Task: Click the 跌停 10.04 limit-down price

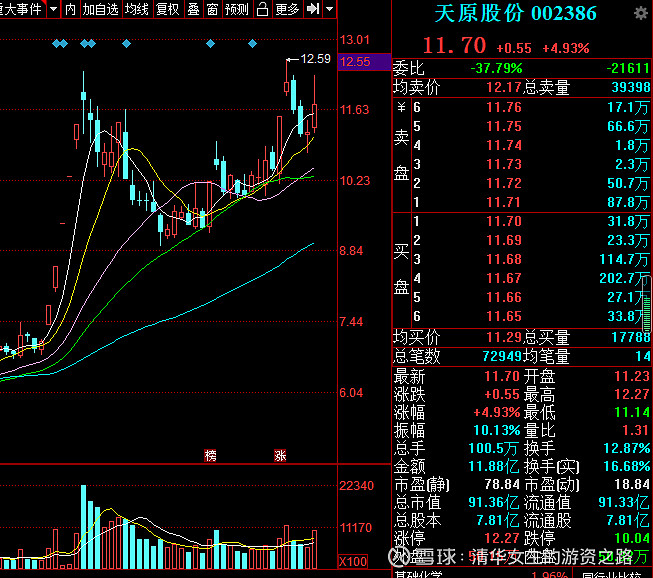Action: [632, 538]
